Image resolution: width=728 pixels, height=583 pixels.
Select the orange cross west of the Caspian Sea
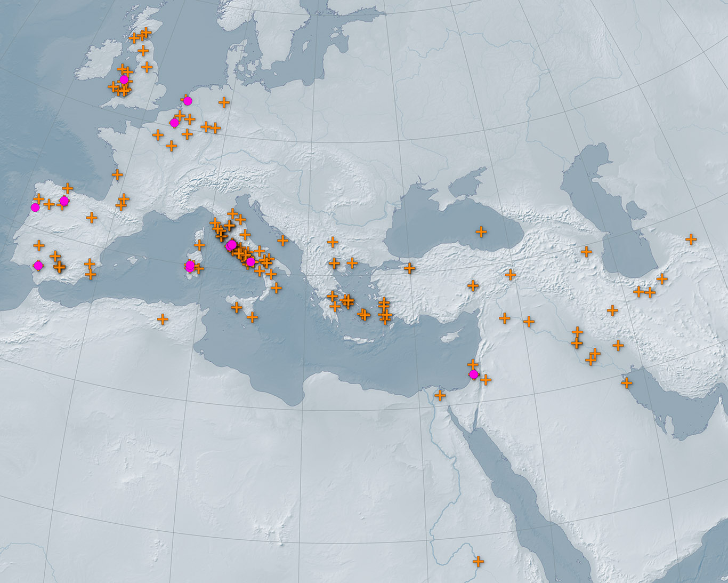pos(586,251)
